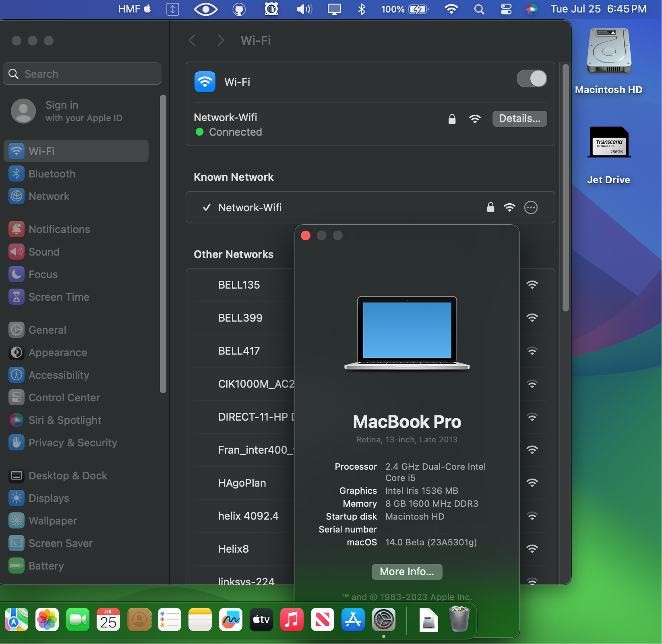Open Wi-Fi status in menu bar
The height and width of the screenshot is (644, 662).
[x=451, y=9]
